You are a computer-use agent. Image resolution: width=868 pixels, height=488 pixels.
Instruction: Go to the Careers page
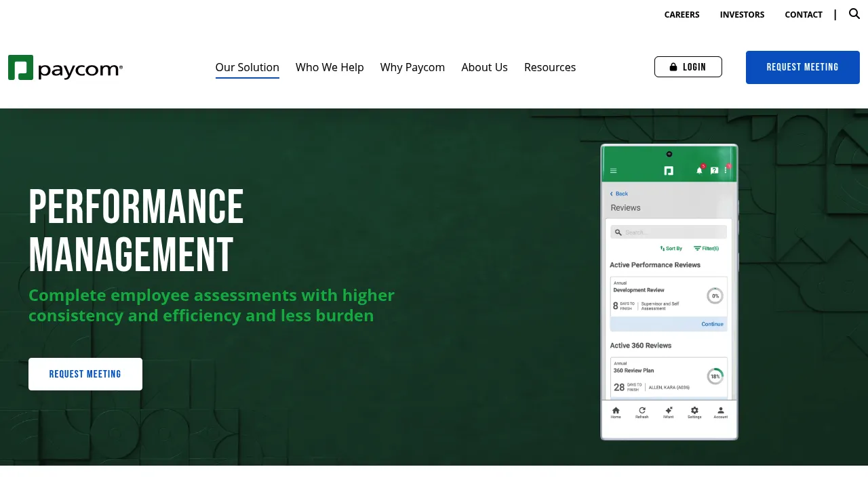click(x=682, y=14)
